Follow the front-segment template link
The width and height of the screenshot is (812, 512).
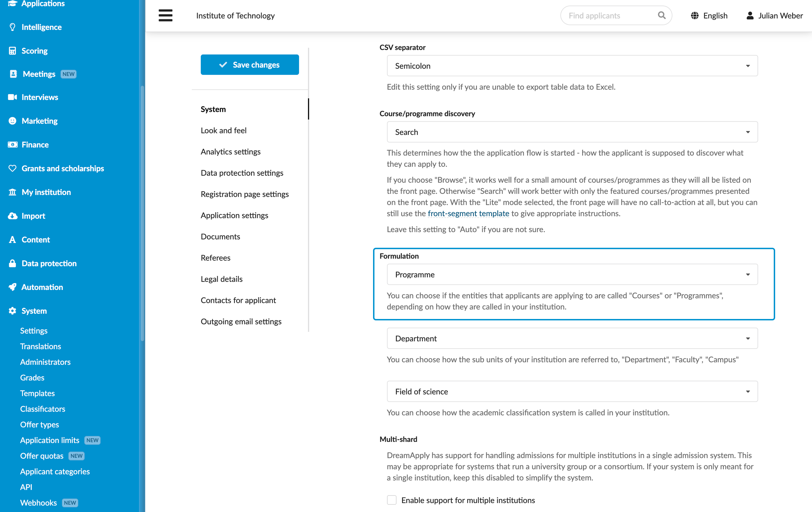[468, 213]
